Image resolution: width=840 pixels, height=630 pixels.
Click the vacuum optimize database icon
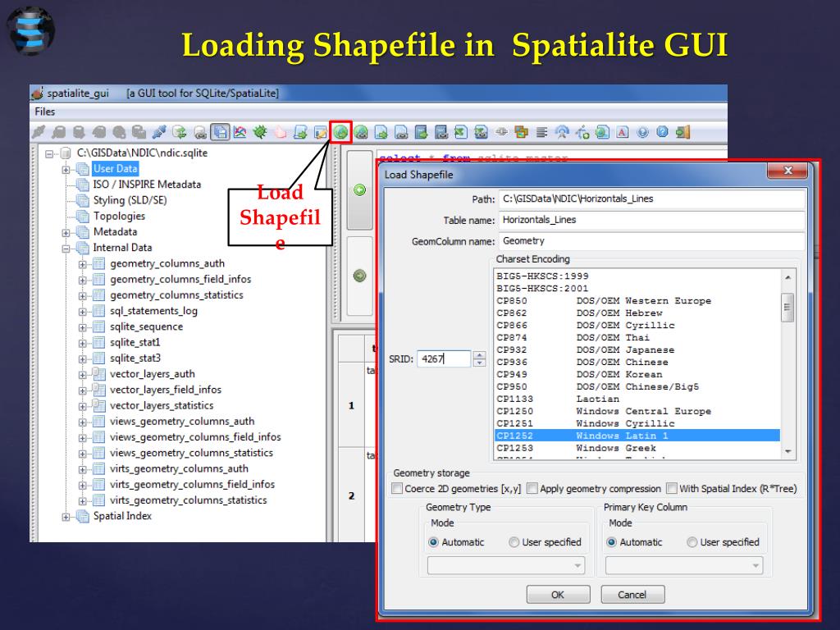click(x=180, y=132)
